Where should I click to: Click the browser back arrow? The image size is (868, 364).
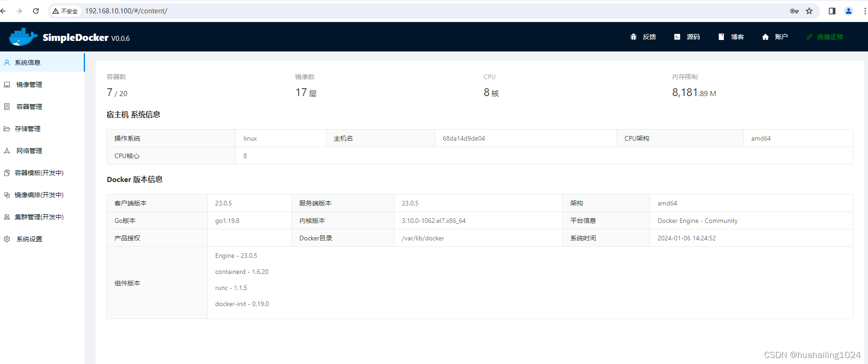tap(3, 11)
